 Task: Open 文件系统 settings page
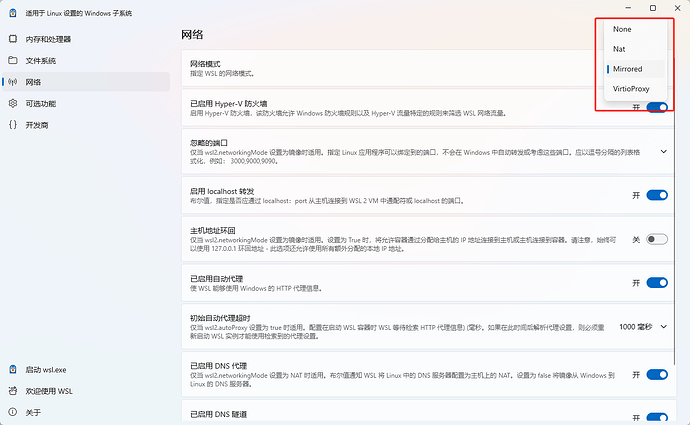[86, 61]
